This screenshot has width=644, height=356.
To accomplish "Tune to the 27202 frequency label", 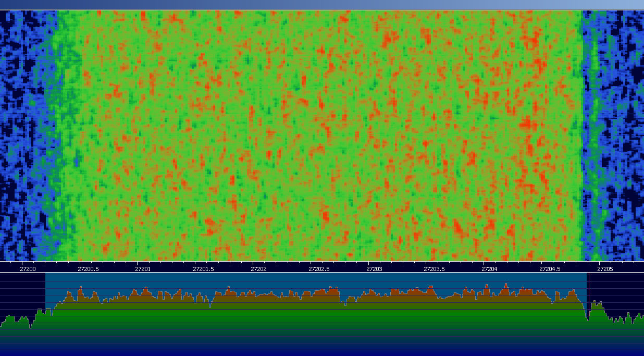I will coord(258,269).
